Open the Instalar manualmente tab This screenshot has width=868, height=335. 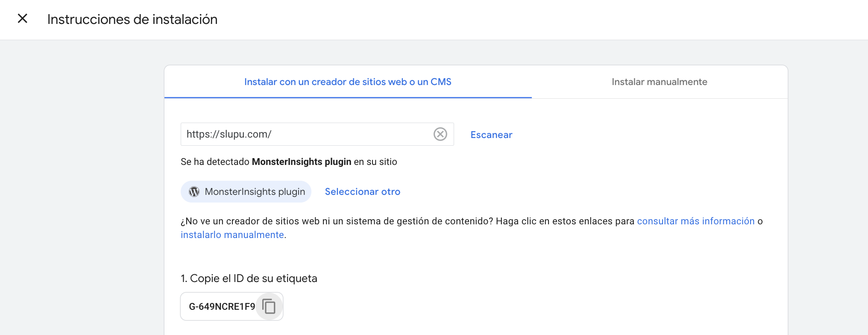point(660,82)
